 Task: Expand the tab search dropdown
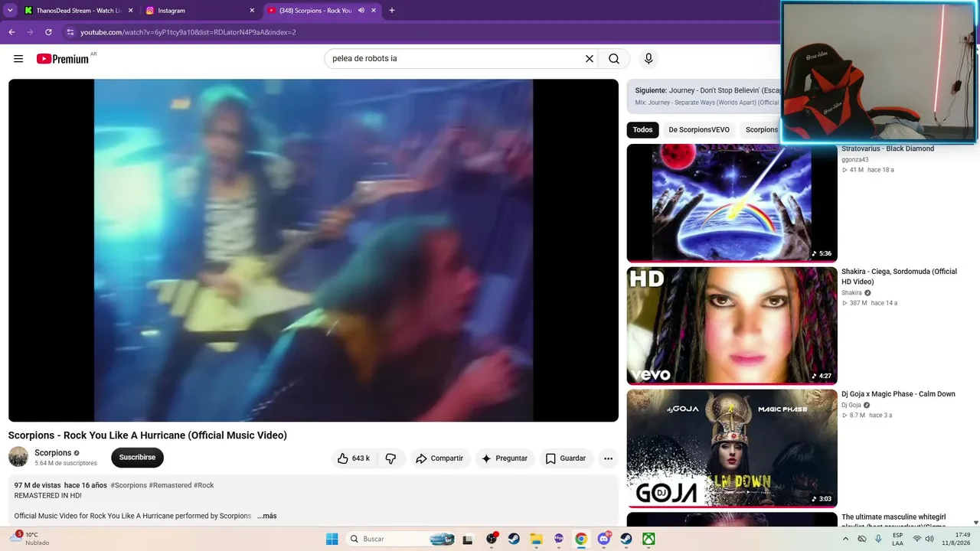[10, 11]
